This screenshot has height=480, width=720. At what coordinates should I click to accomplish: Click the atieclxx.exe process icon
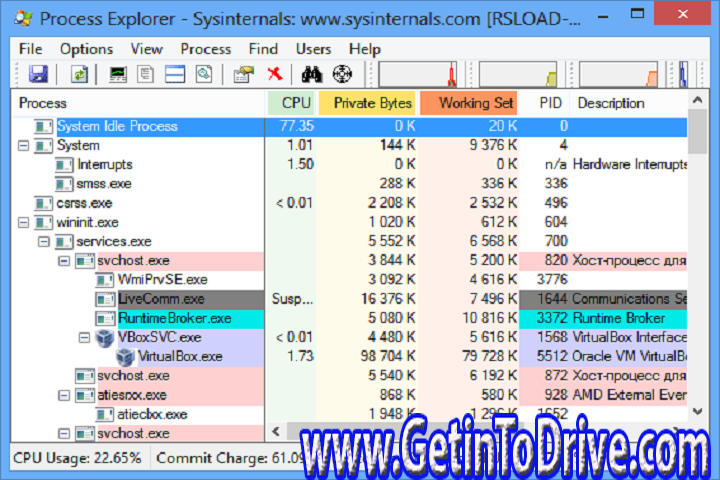105,414
